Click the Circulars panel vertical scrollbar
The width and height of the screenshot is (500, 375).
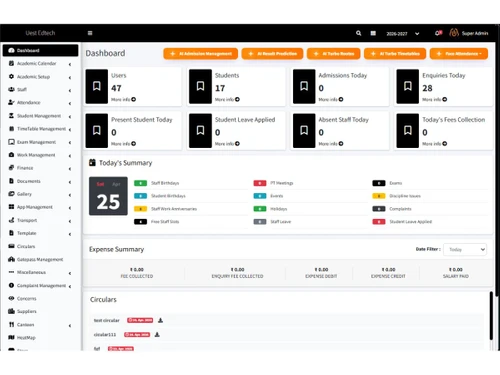[491, 315]
